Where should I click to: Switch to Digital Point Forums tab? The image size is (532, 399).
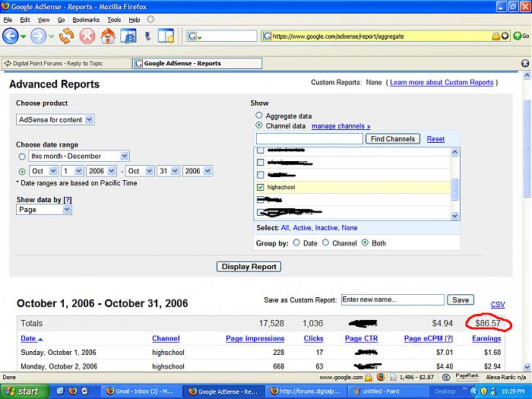click(x=65, y=64)
